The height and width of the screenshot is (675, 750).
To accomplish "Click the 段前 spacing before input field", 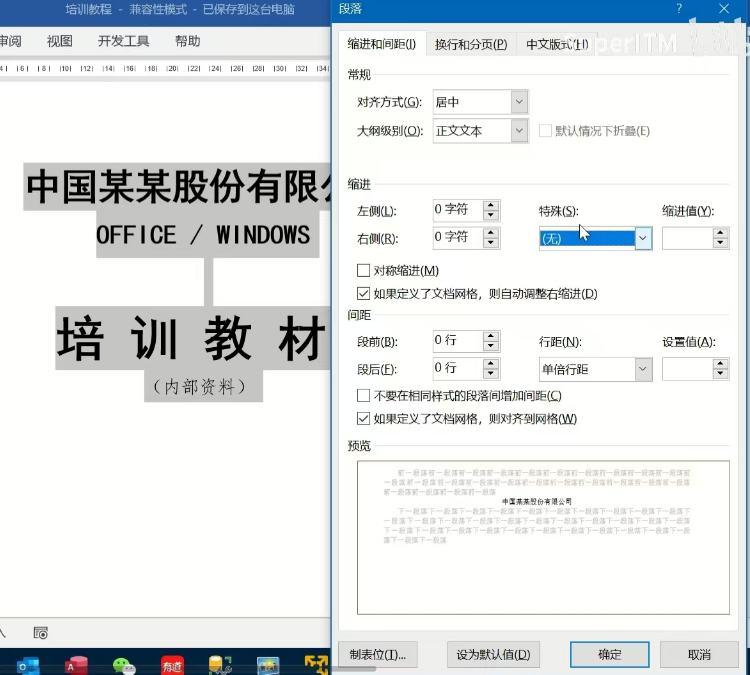I will coord(458,341).
